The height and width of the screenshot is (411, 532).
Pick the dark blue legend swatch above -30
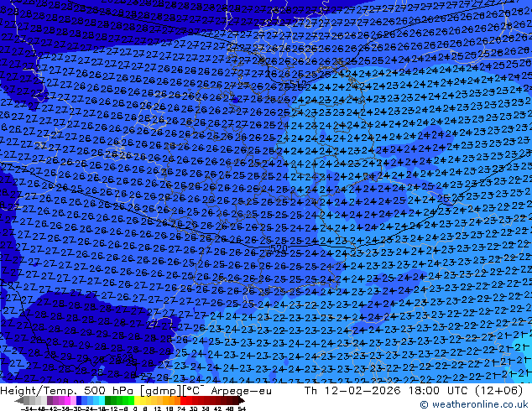79,400
